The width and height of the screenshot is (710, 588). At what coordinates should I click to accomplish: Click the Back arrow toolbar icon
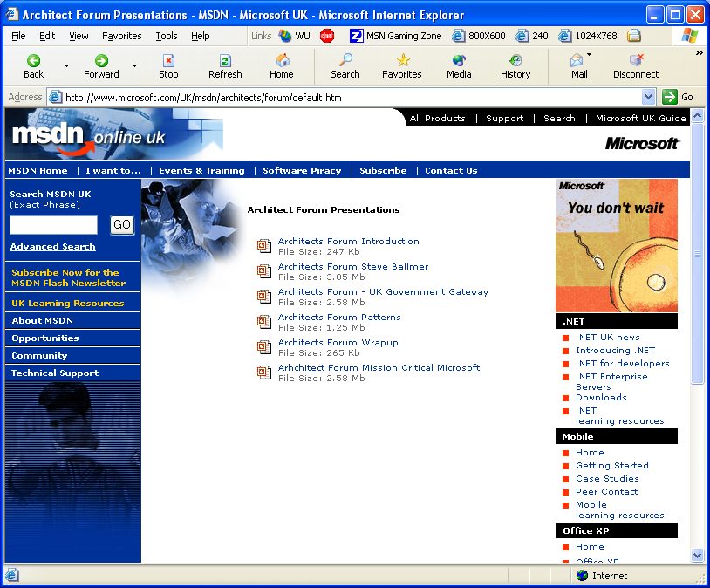33,60
